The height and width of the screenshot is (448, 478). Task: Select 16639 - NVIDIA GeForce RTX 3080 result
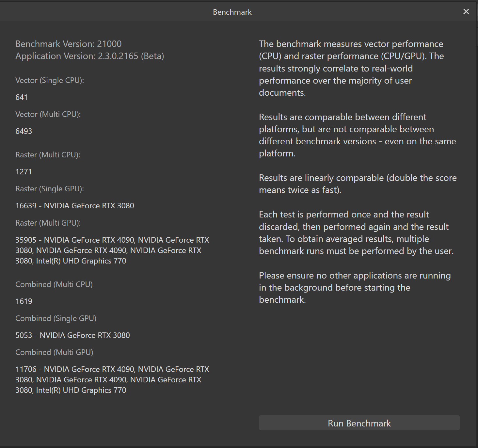coord(75,206)
